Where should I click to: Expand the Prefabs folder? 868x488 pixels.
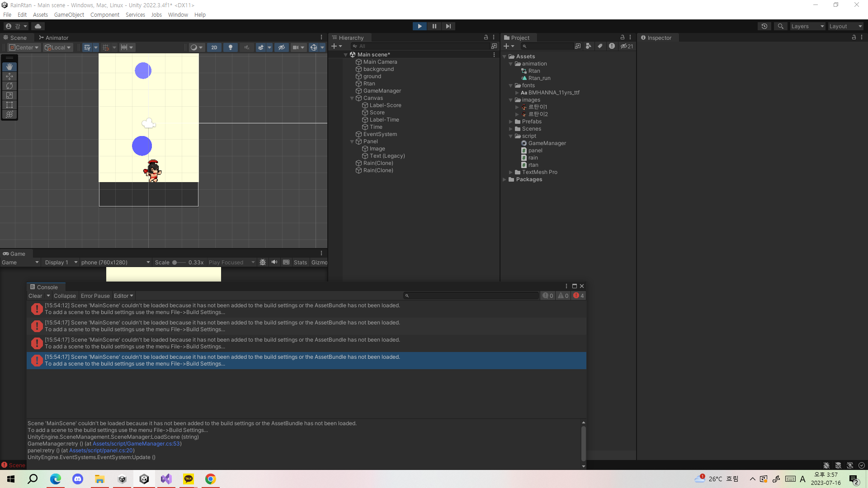point(511,122)
